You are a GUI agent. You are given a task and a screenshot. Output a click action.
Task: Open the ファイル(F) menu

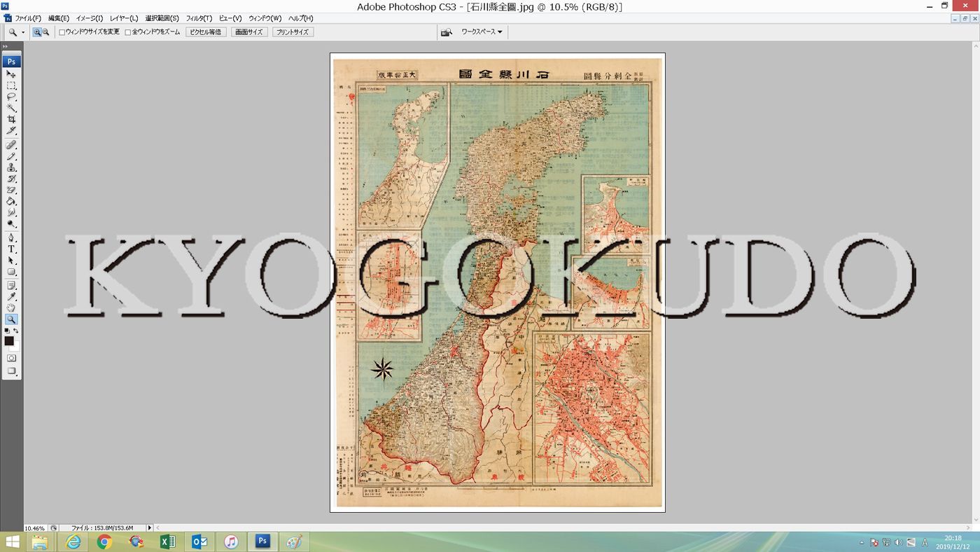[28, 18]
